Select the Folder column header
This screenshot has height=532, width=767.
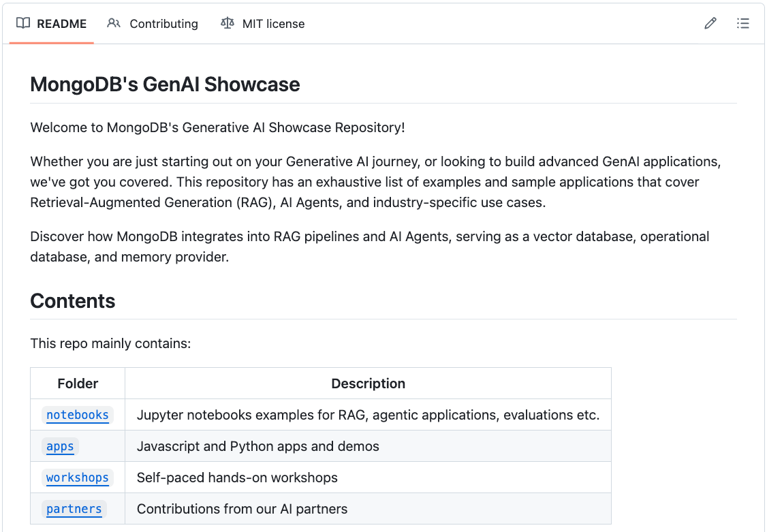click(77, 384)
